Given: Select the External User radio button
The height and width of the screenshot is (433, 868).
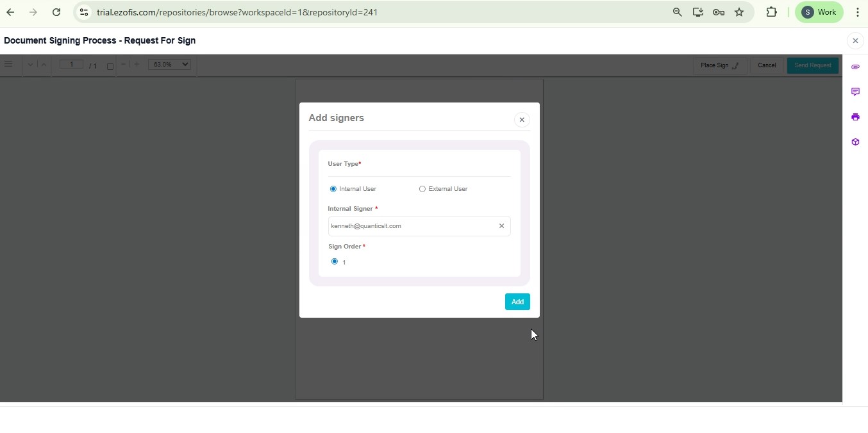Looking at the screenshot, I should coord(422,189).
